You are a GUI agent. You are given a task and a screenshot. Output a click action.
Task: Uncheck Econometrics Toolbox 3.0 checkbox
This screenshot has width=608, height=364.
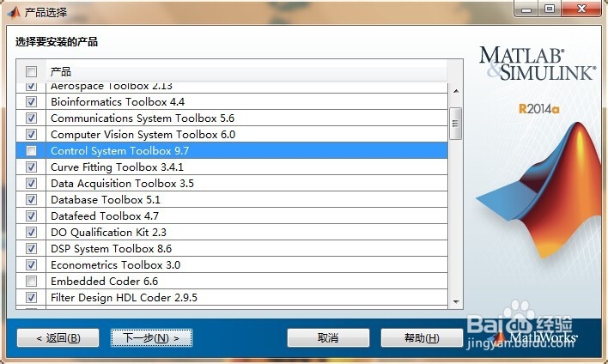point(31,264)
